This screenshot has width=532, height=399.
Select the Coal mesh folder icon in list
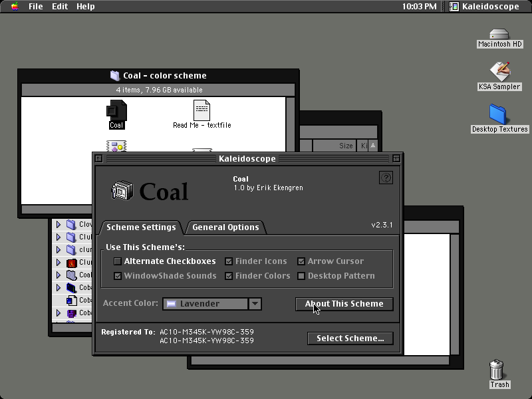[x=71, y=275]
